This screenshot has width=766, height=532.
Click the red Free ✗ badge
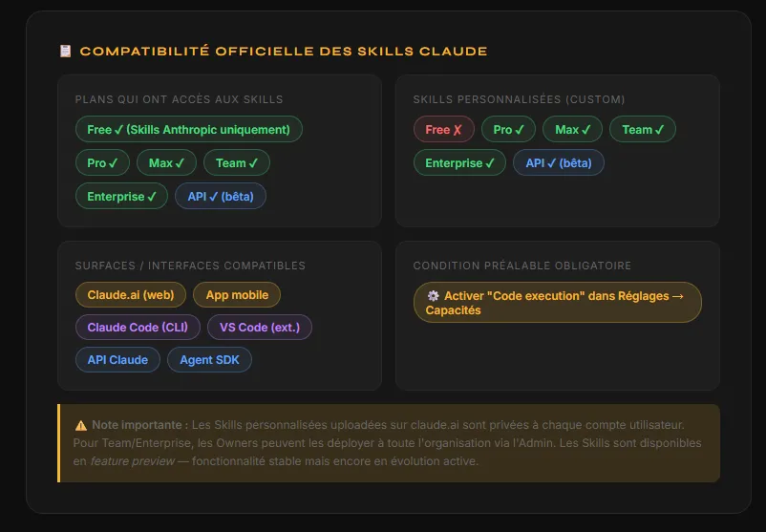(x=443, y=130)
